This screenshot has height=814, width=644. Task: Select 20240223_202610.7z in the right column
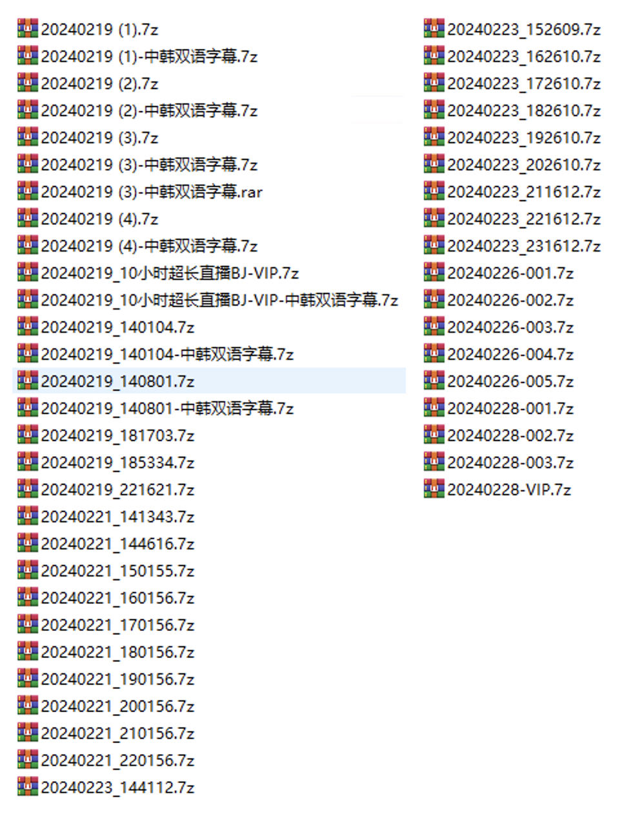tap(524, 165)
